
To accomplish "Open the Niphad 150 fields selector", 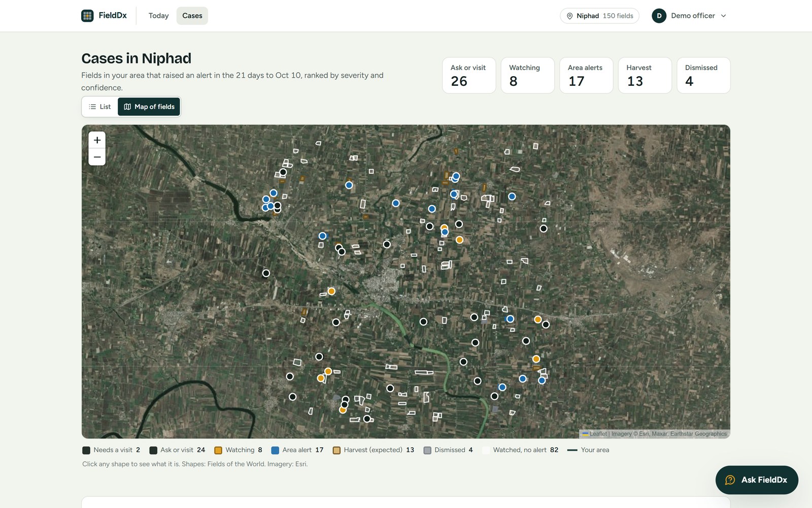I will pyautogui.click(x=599, y=16).
